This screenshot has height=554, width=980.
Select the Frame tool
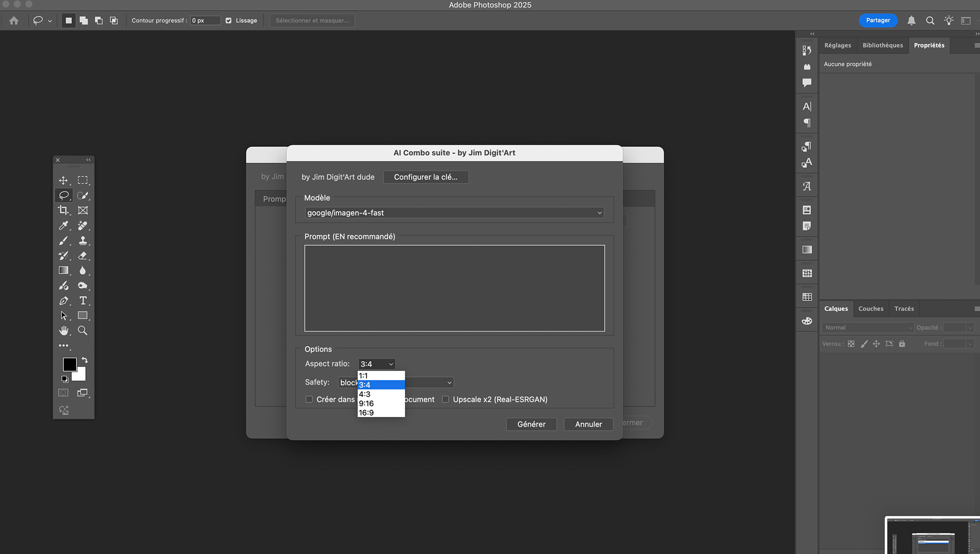83,210
